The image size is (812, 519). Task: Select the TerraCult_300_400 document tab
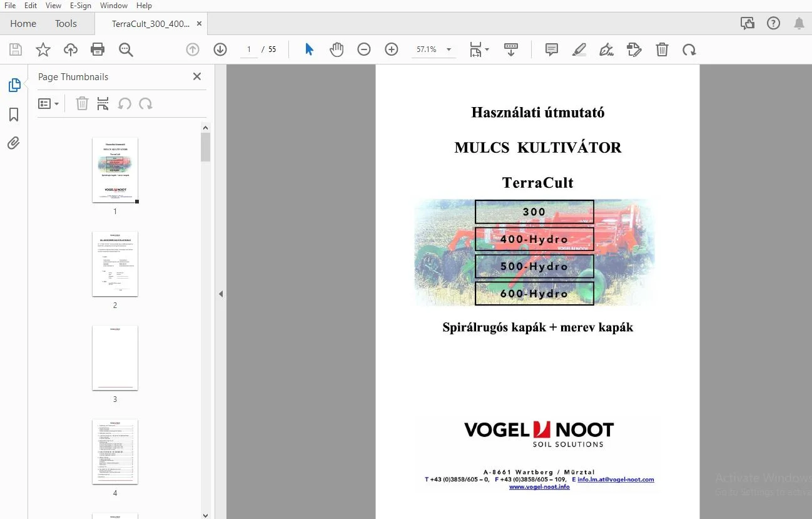[150, 24]
